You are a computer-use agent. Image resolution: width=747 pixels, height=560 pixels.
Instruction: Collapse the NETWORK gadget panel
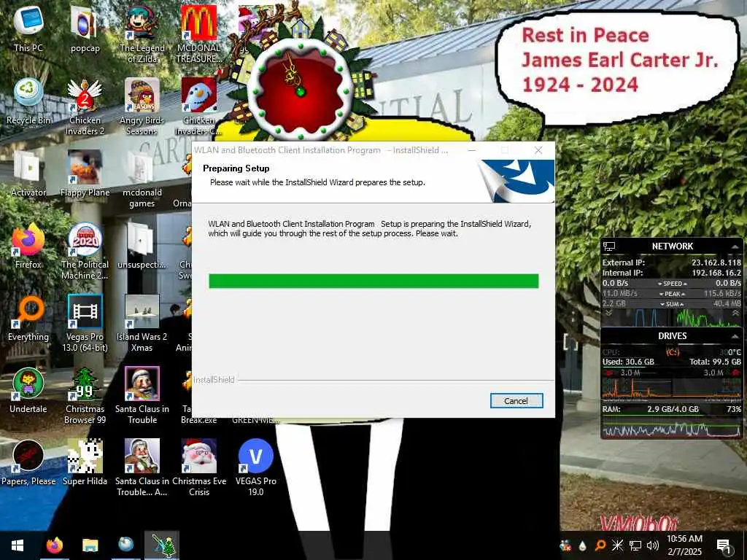(735, 246)
